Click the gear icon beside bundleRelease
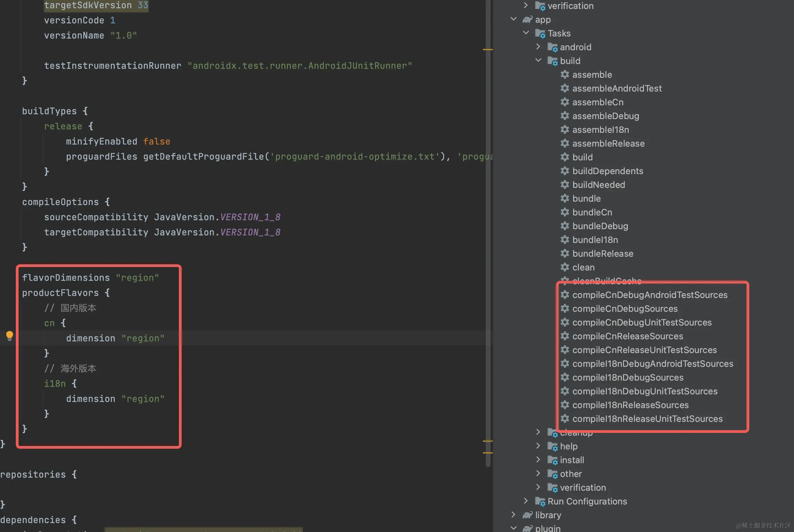The width and height of the screenshot is (794, 532). pyautogui.click(x=565, y=253)
